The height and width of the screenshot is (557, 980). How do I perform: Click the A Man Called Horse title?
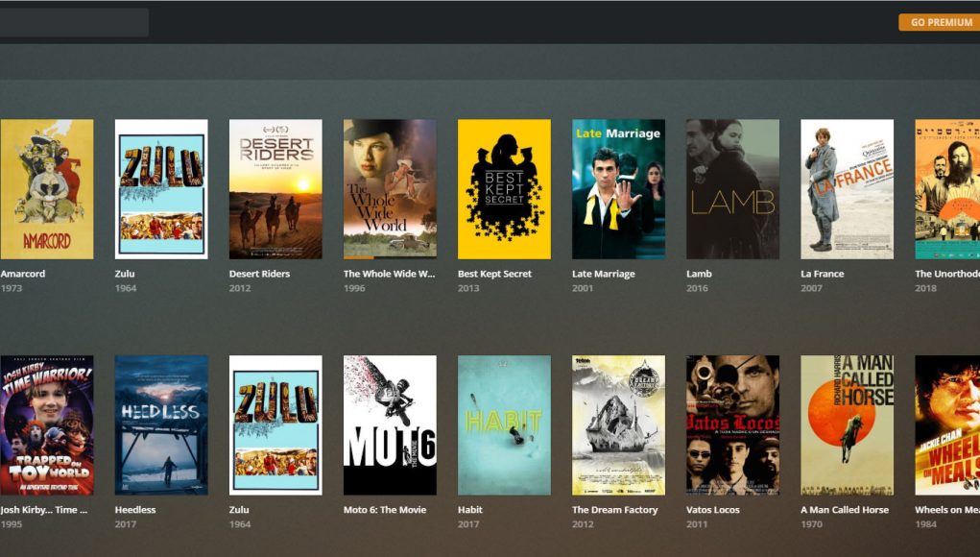coord(845,510)
